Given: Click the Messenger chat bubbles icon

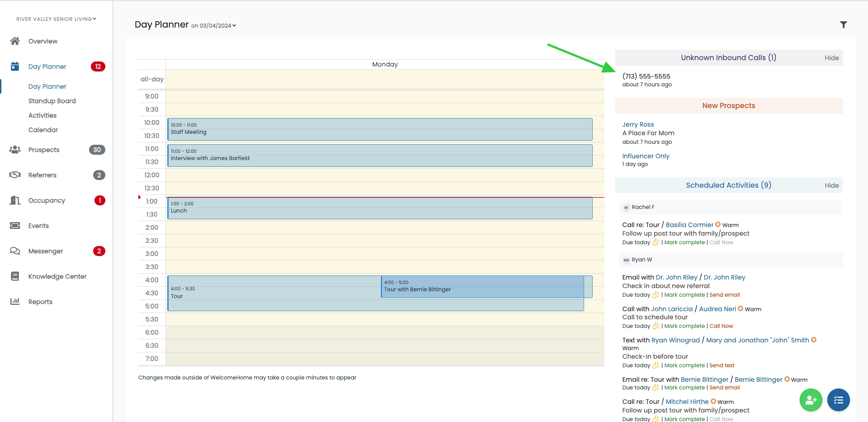Looking at the screenshot, I should pos(15,251).
